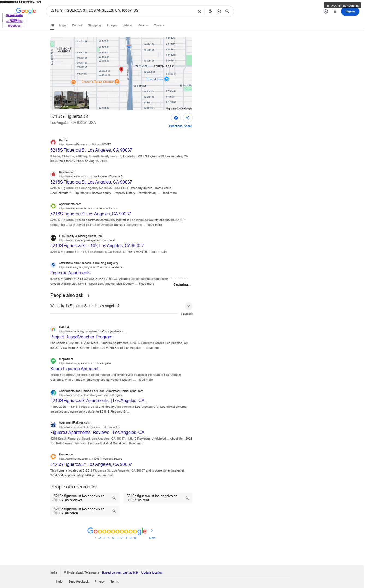Go to results page 2
This screenshot has height=588, width=368.
(100, 538)
